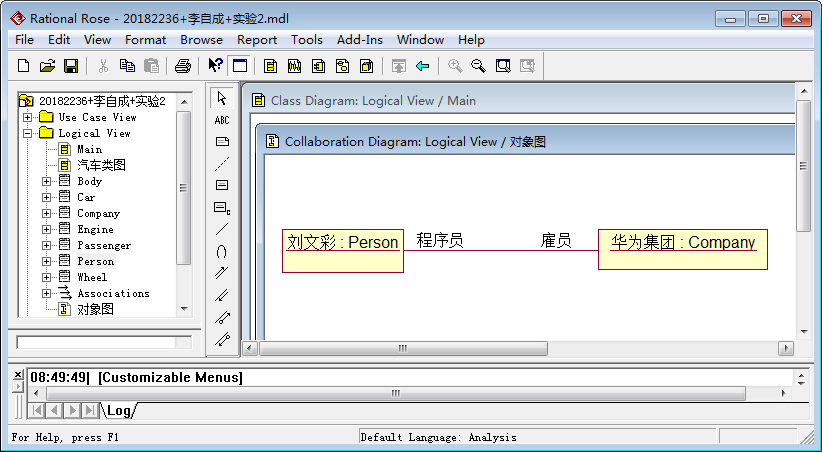Image resolution: width=822 pixels, height=452 pixels.
Task: Open an existing model file
Action: pyautogui.click(x=47, y=66)
